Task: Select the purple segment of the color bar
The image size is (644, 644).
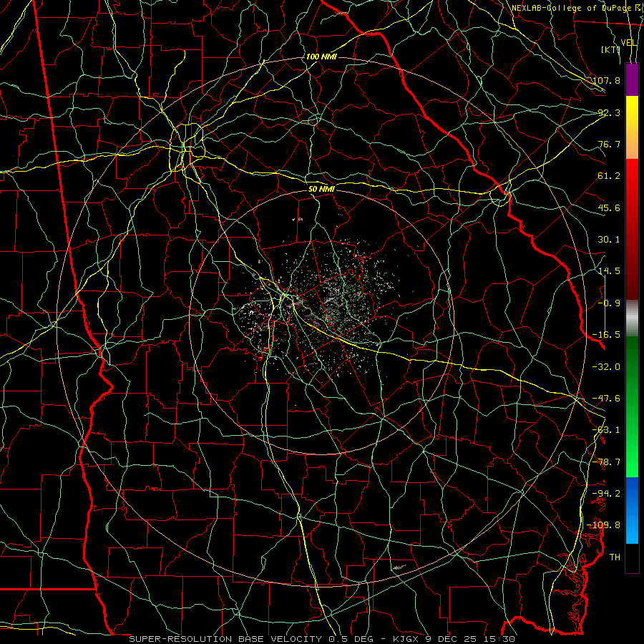Action: [632, 80]
